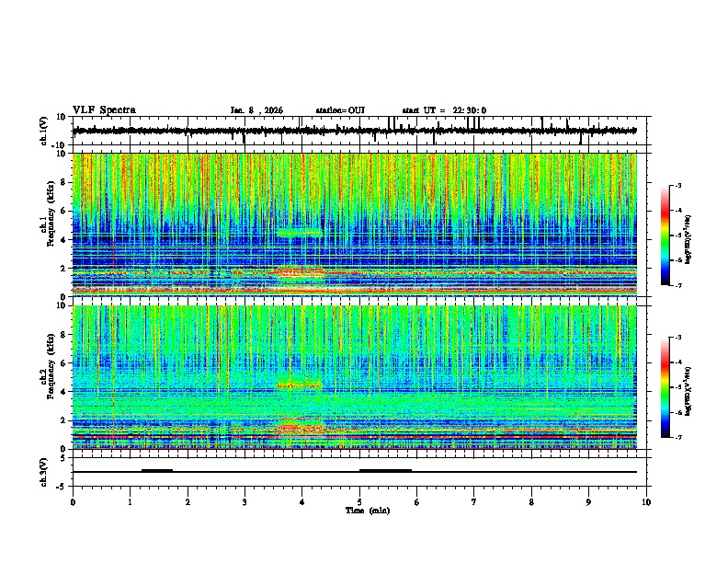Click the '8' kHz tick on ch.1 spectrogram axis
This screenshot has width=728, height=563.
coord(63,182)
